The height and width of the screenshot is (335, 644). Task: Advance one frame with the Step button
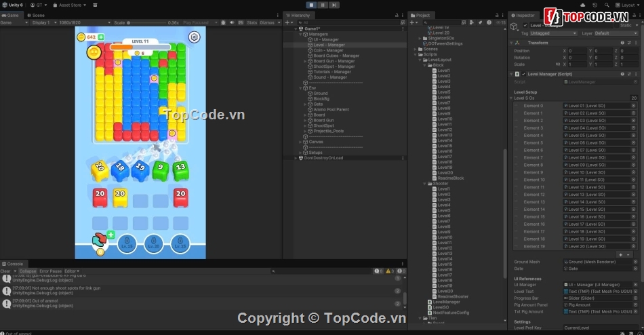pos(334,5)
